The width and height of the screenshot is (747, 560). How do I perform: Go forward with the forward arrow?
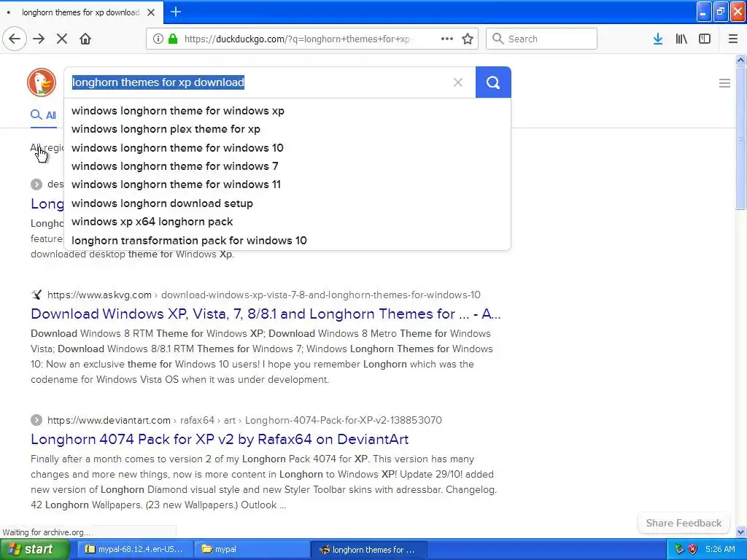(39, 39)
